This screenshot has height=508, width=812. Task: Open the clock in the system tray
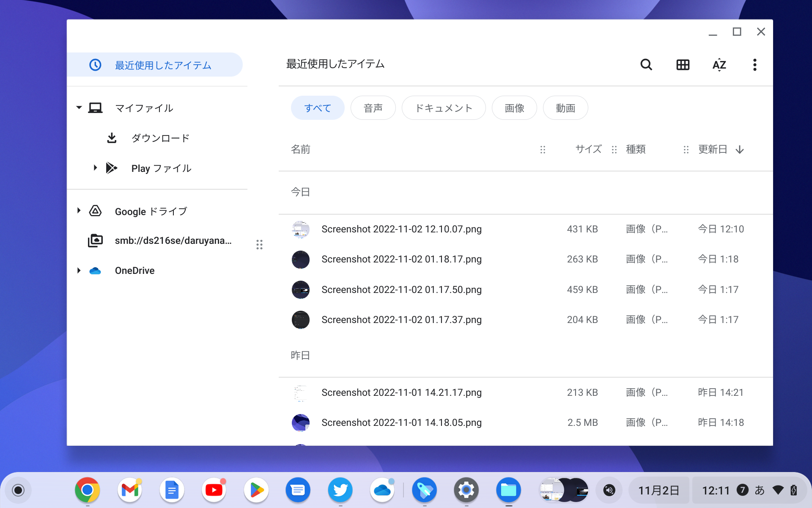click(x=716, y=490)
